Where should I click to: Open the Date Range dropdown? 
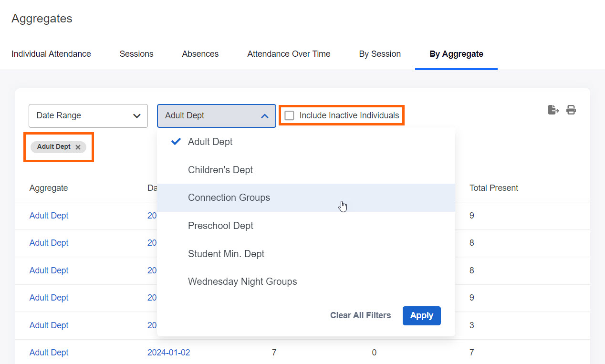tap(88, 116)
